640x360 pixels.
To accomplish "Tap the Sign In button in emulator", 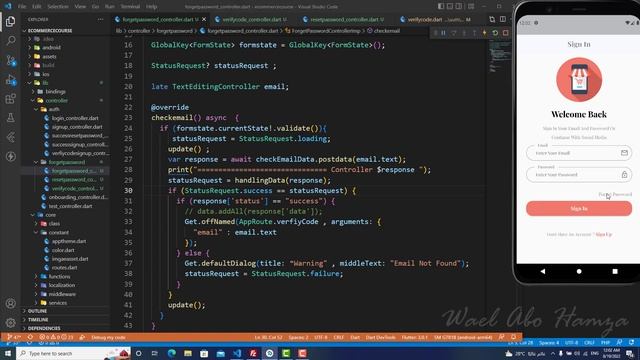I will 579,209.
